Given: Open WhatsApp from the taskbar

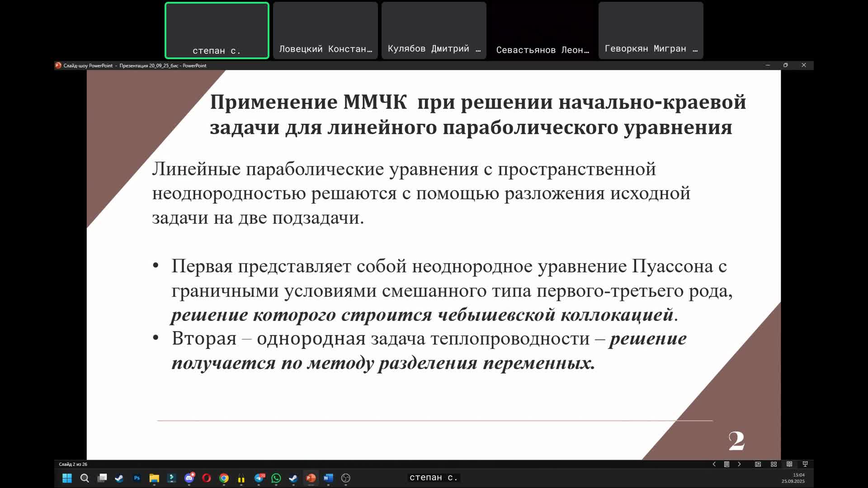Looking at the screenshot, I should (276, 478).
